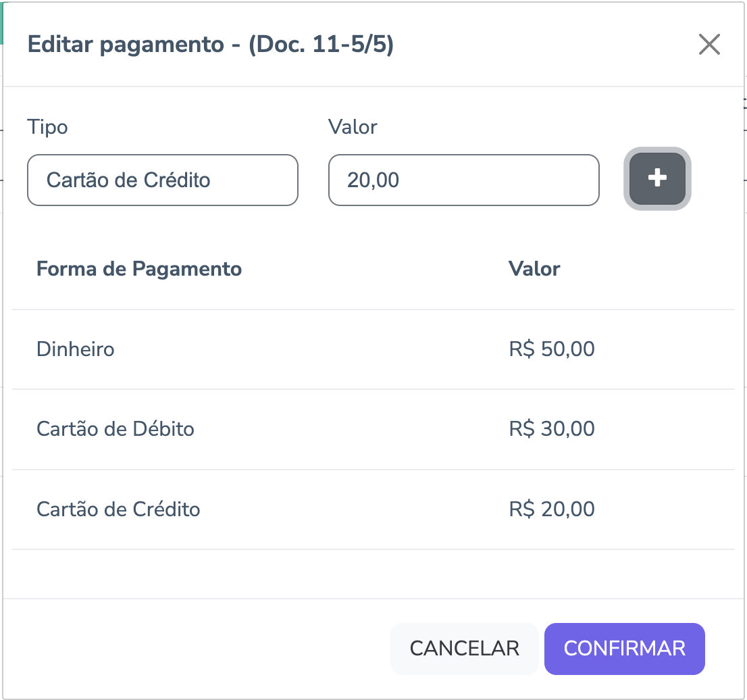747x700 pixels.
Task: Select the Cartão de Débito row
Action: click(115, 429)
